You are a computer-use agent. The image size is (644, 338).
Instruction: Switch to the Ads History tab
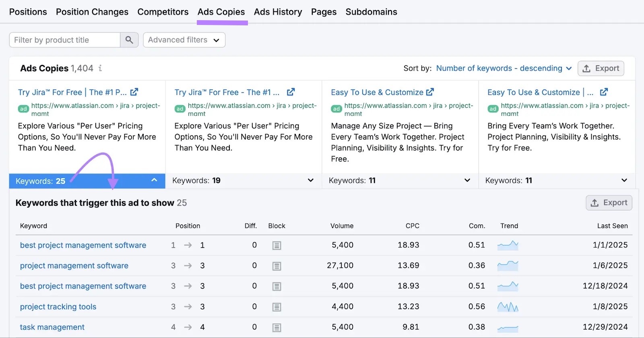(x=278, y=12)
